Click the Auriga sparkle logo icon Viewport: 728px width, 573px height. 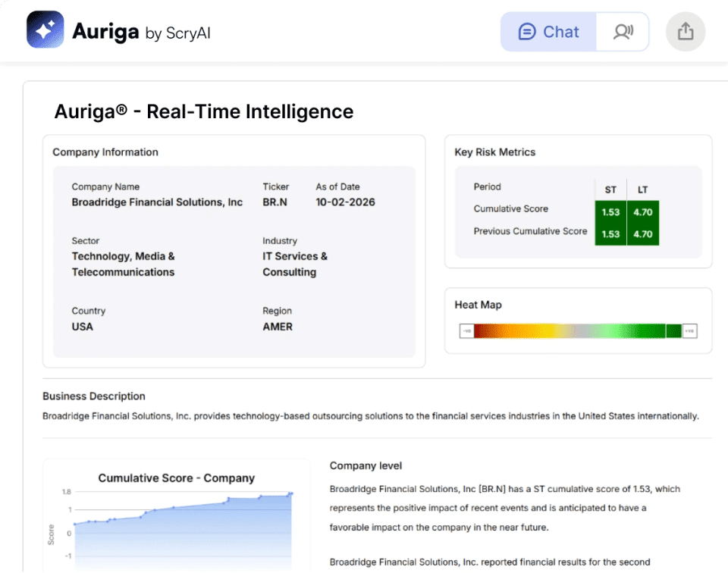point(45,30)
